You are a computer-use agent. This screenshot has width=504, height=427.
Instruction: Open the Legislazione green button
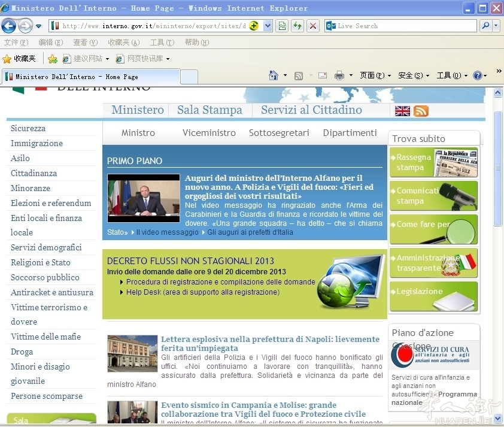(x=433, y=296)
